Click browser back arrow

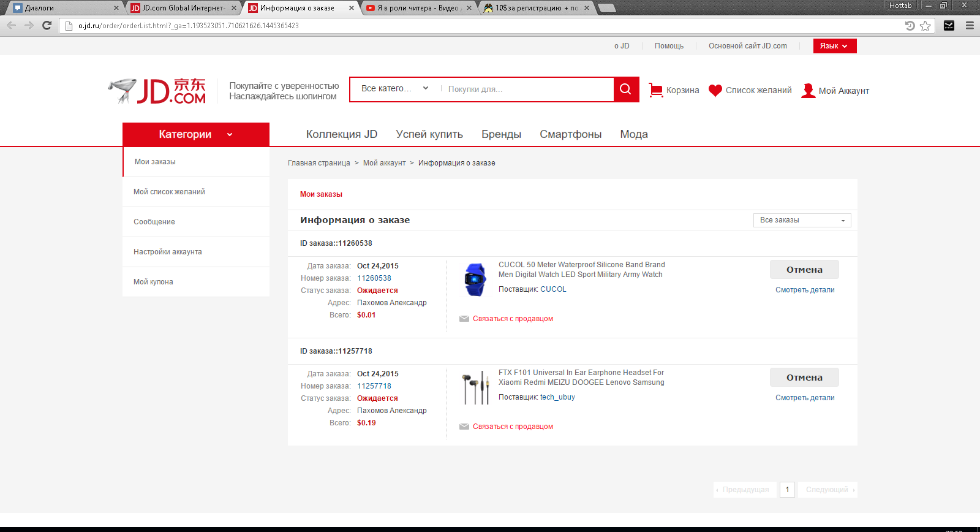point(11,25)
